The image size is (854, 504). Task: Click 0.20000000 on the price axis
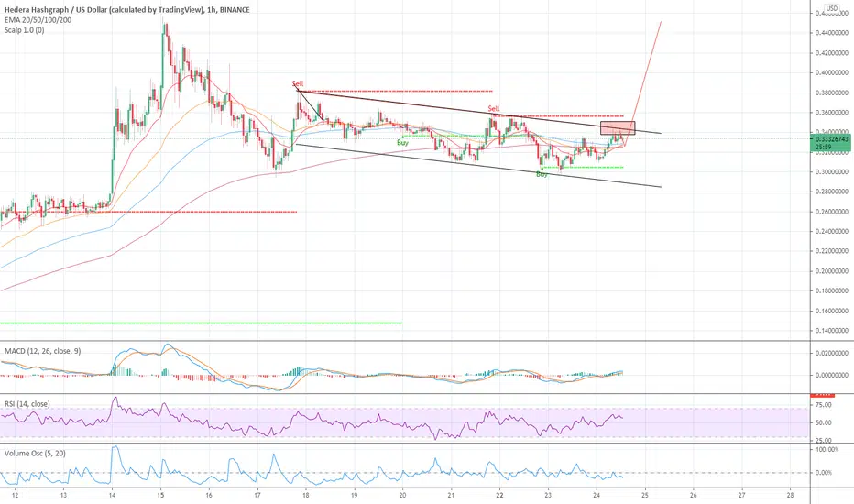(832, 271)
